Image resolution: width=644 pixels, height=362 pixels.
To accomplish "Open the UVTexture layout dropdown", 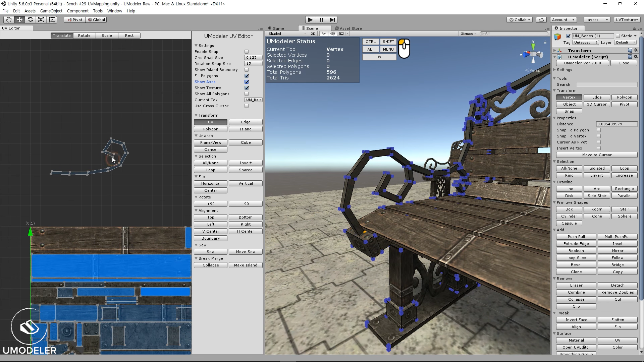I will coord(627,20).
